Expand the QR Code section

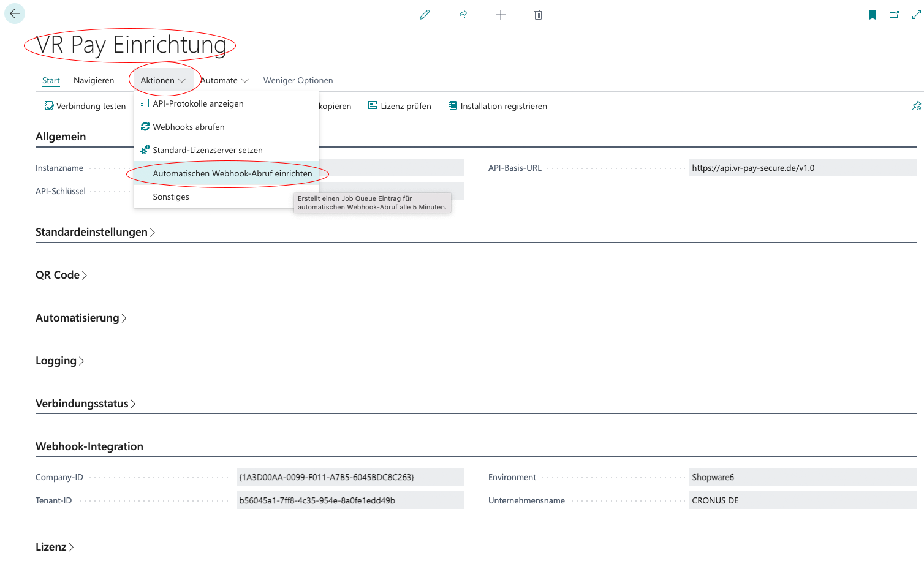61,275
